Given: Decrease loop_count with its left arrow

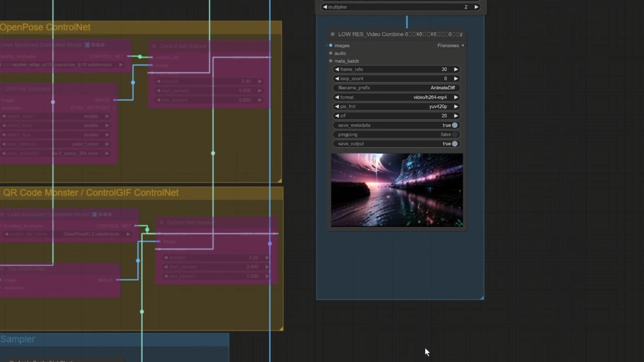Looking at the screenshot, I should (x=337, y=79).
